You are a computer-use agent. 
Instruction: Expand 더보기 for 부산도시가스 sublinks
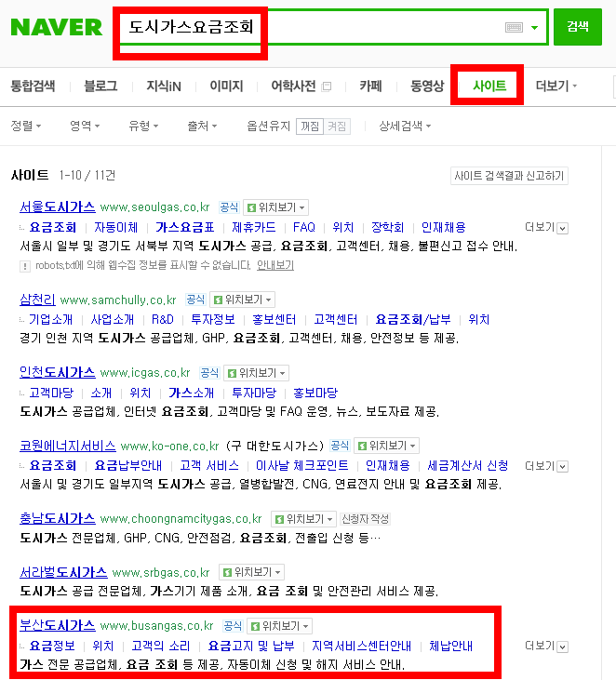coord(546,647)
